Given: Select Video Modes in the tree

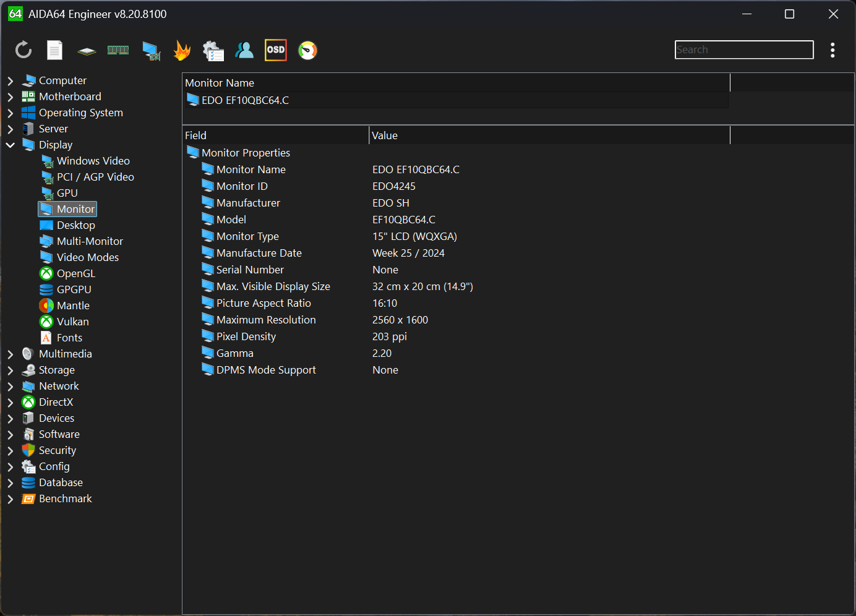Looking at the screenshot, I should click(87, 257).
